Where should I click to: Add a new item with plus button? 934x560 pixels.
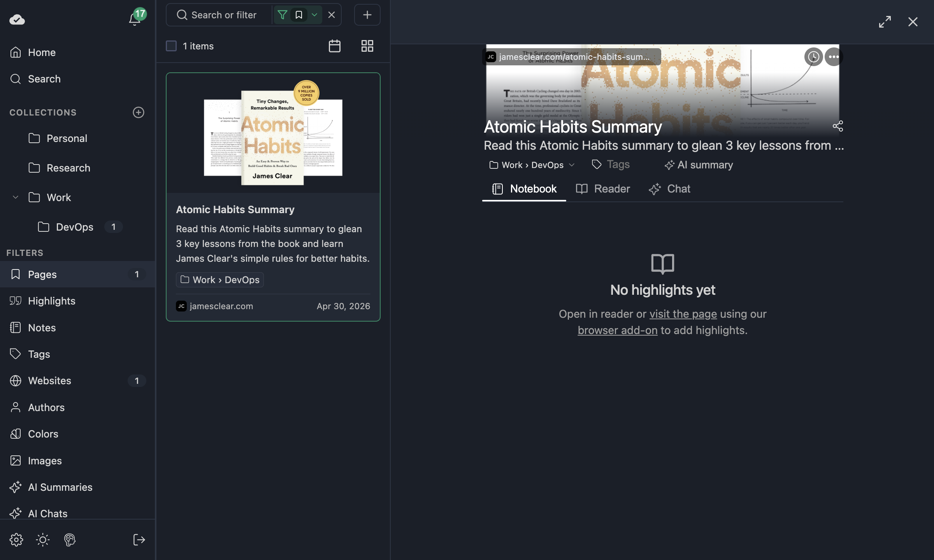pos(367,15)
